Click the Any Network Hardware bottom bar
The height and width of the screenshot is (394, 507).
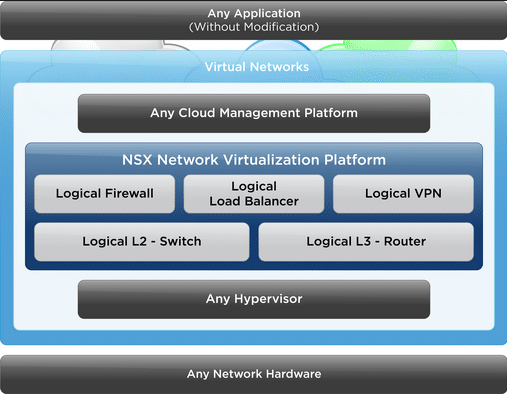[253, 374]
